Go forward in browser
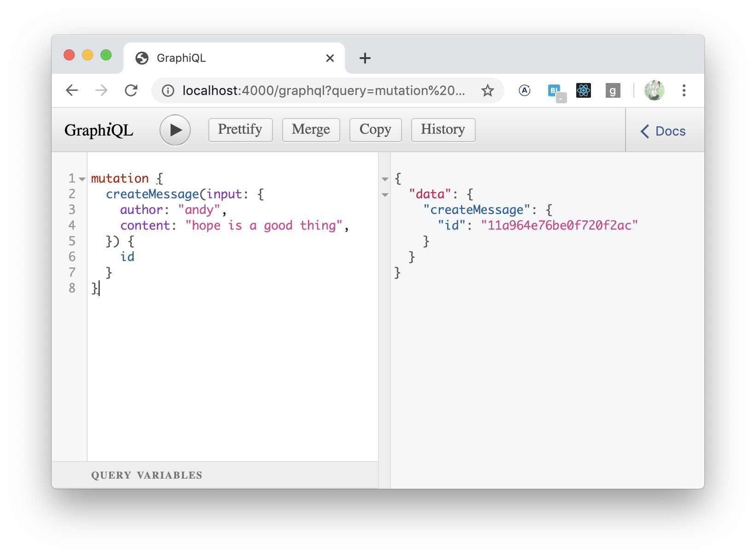The height and width of the screenshot is (557, 756). (101, 90)
